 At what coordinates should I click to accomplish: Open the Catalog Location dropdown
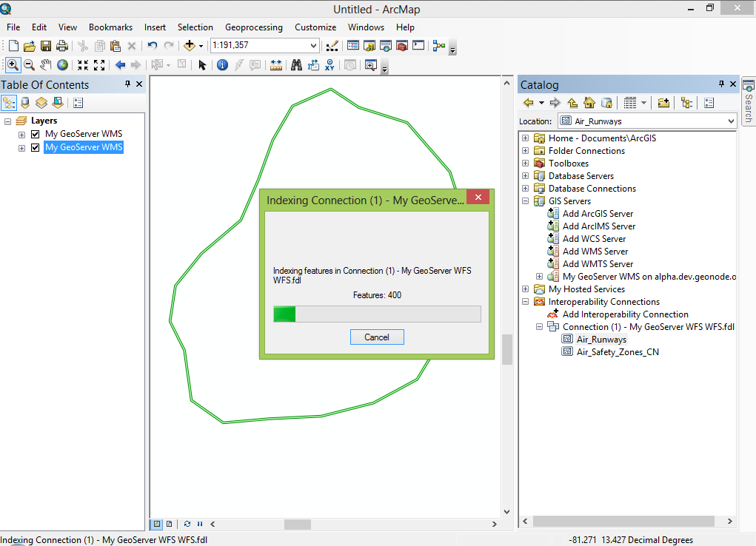[x=730, y=121]
